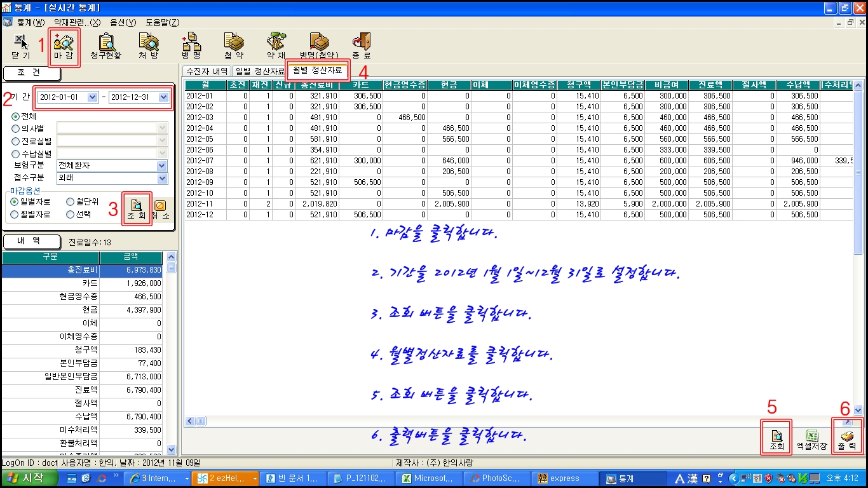Select the 병명 toolbar icon
Screen dimensions: 868x488
coord(191,46)
